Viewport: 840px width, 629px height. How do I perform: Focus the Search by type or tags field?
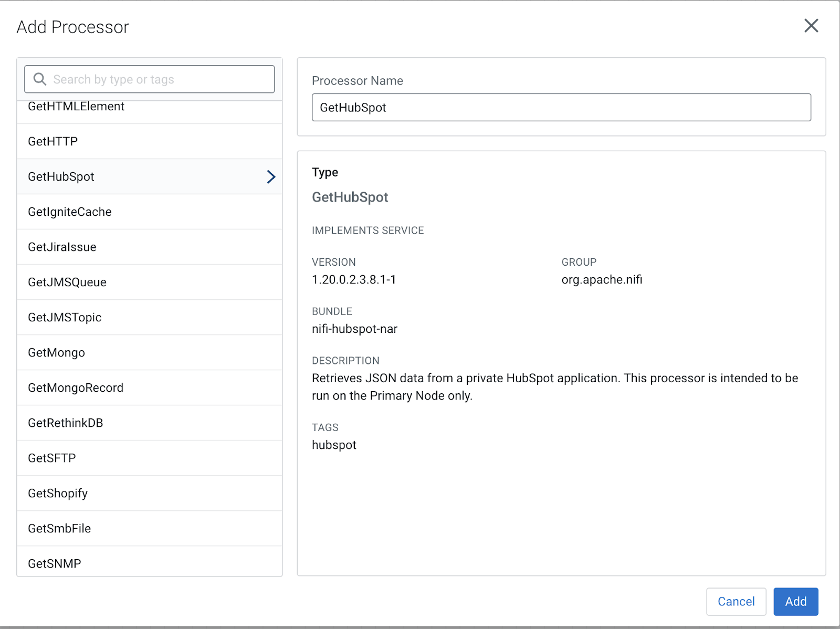(149, 79)
